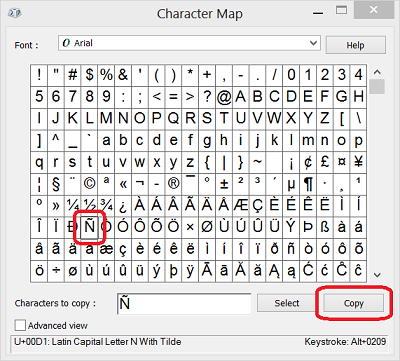
Task: Select the # number sign character
Action: click(x=72, y=75)
